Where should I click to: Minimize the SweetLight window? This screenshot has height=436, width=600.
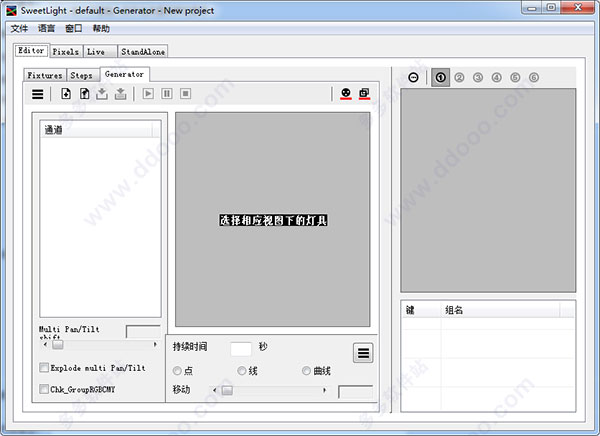click(532, 8)
